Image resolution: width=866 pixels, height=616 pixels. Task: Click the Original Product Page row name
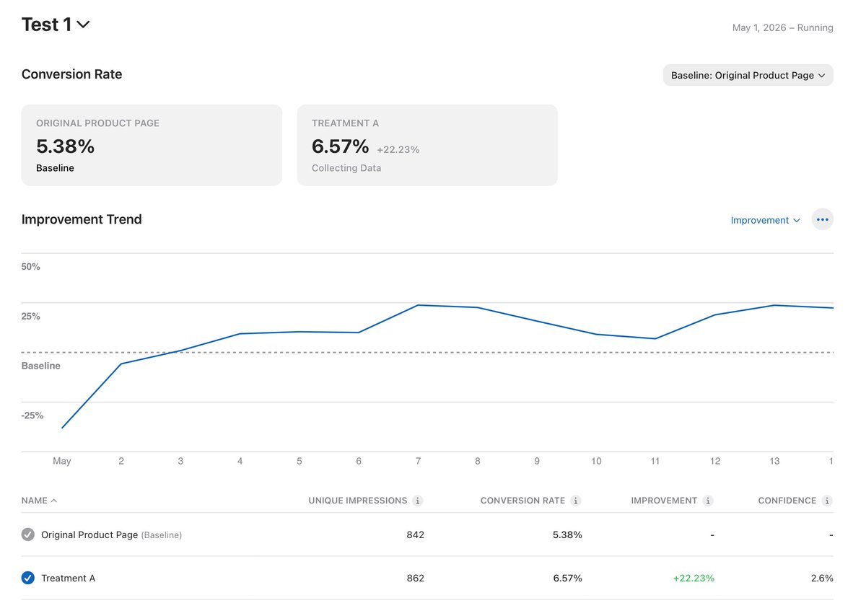(89, 535)
